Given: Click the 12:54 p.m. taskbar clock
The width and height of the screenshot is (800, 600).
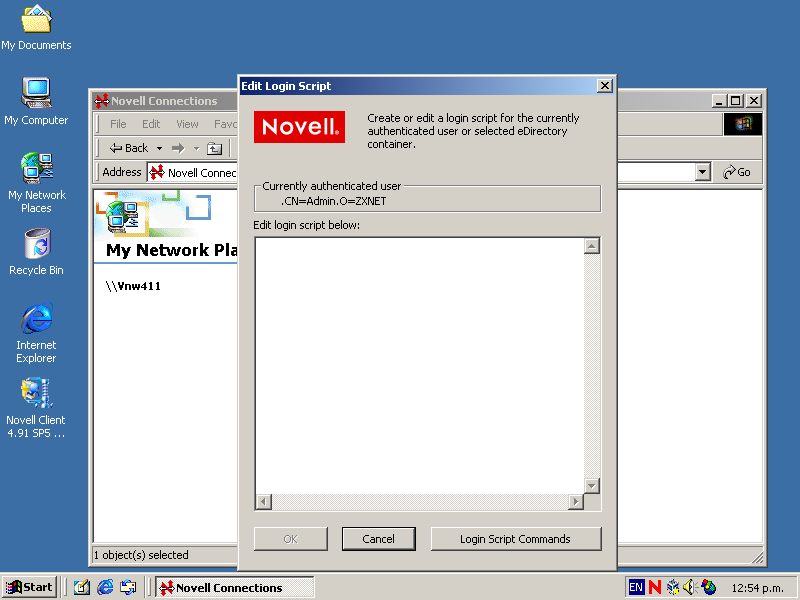Looking at the screenshot, I should pos(758,588).
